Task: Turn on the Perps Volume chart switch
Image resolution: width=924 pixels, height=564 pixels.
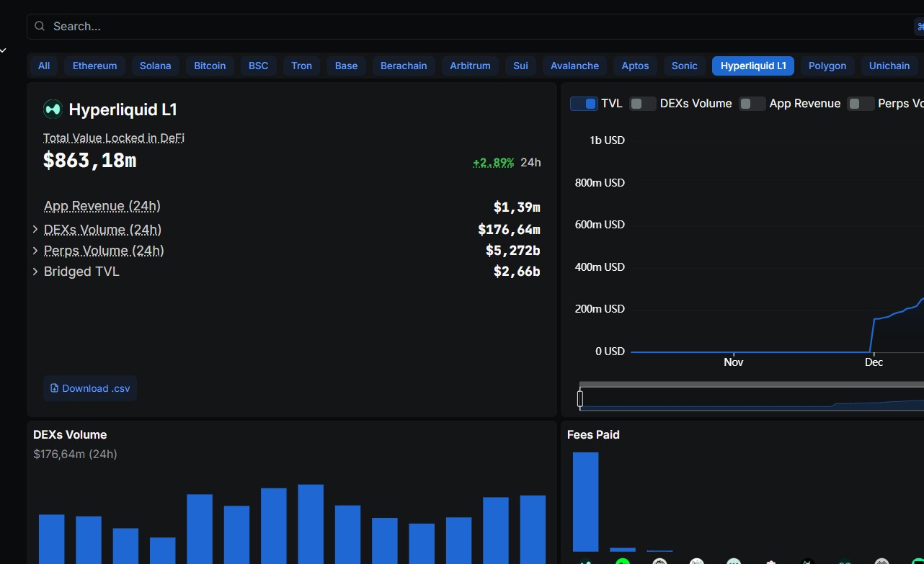Action: point(861,104)
